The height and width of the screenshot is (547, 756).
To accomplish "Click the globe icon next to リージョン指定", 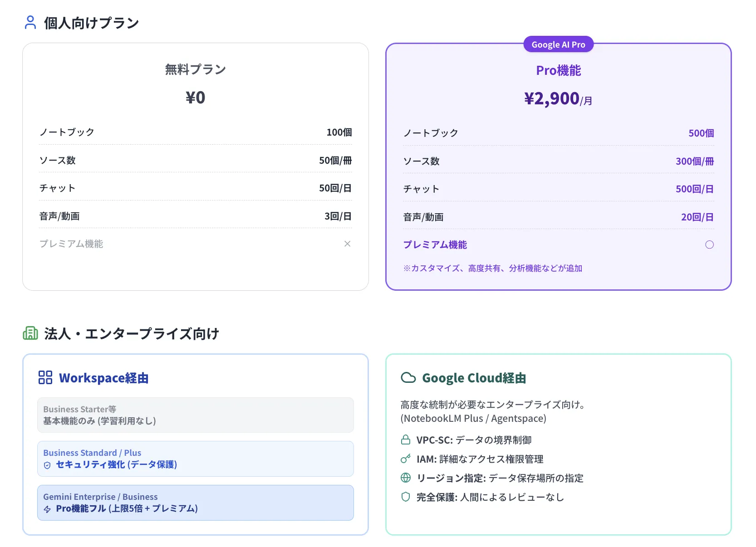I will (x=405, y=478).
